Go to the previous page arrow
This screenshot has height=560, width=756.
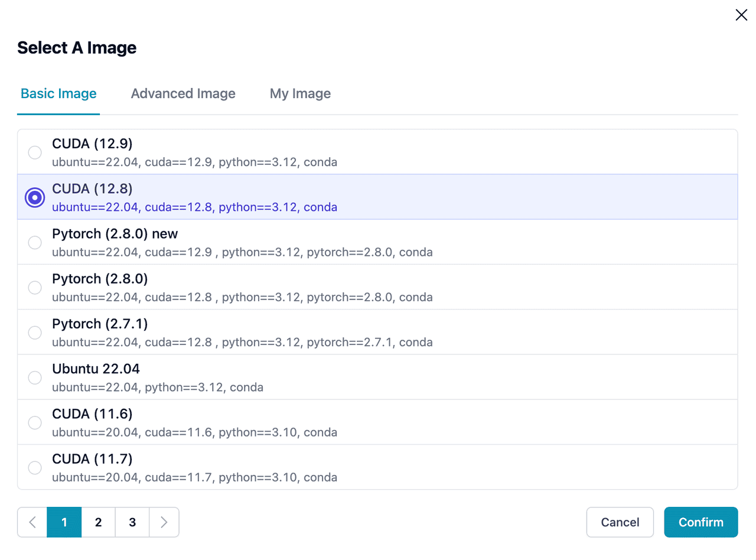(x=32, y=522)
